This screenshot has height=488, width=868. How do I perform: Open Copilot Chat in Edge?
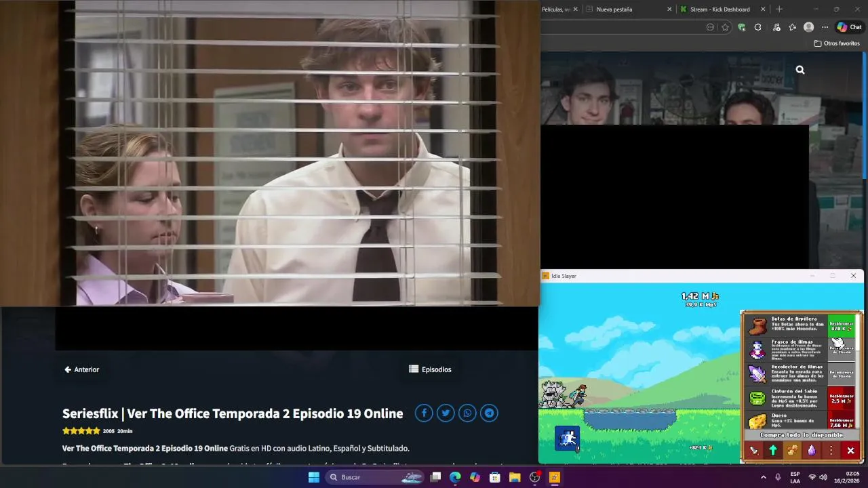coord(849,27)
